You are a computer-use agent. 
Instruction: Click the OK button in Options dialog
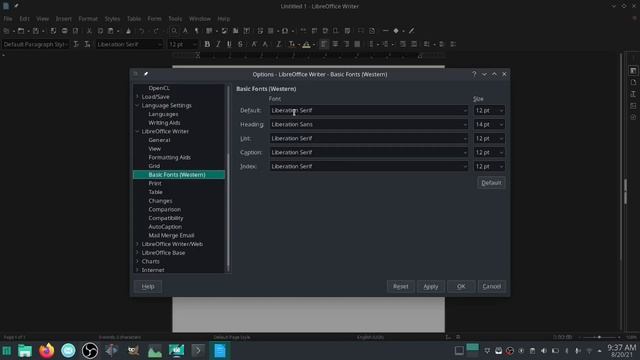coord(461,286)
